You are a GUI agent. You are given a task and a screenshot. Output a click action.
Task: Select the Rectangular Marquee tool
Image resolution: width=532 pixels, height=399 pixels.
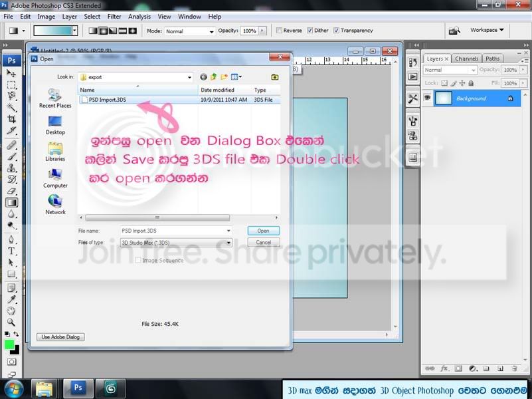pyautogui.click(x=11, y=84)
